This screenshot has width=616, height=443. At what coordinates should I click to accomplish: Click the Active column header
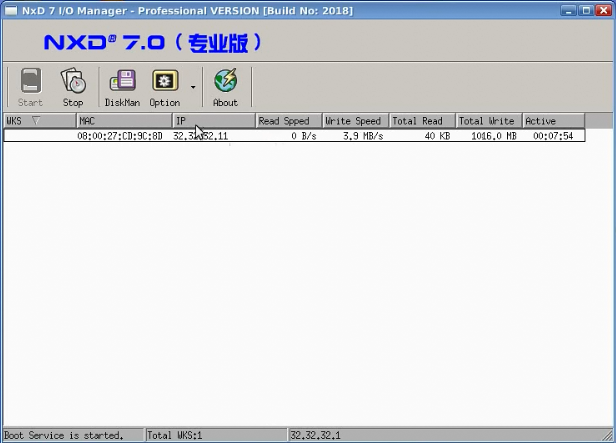554,121
